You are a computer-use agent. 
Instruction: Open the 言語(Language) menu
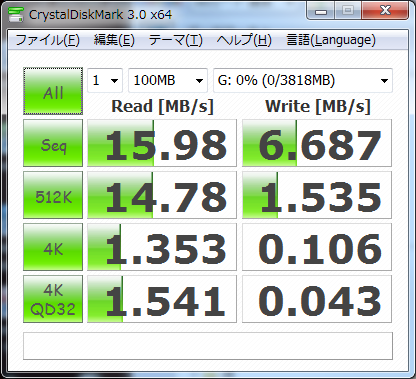point(331,40)
